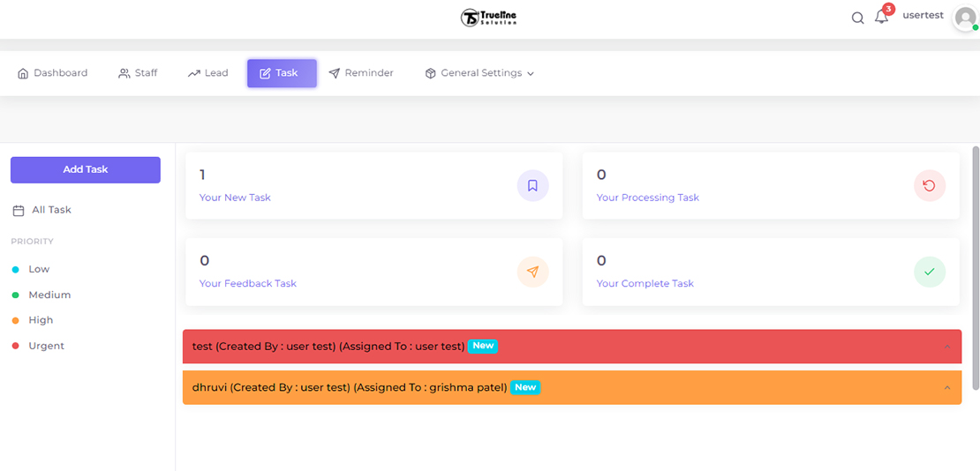Open the General Settings dropdown
Screen dimensions: 980x471
pyautogui.click(x=479, y=73)
